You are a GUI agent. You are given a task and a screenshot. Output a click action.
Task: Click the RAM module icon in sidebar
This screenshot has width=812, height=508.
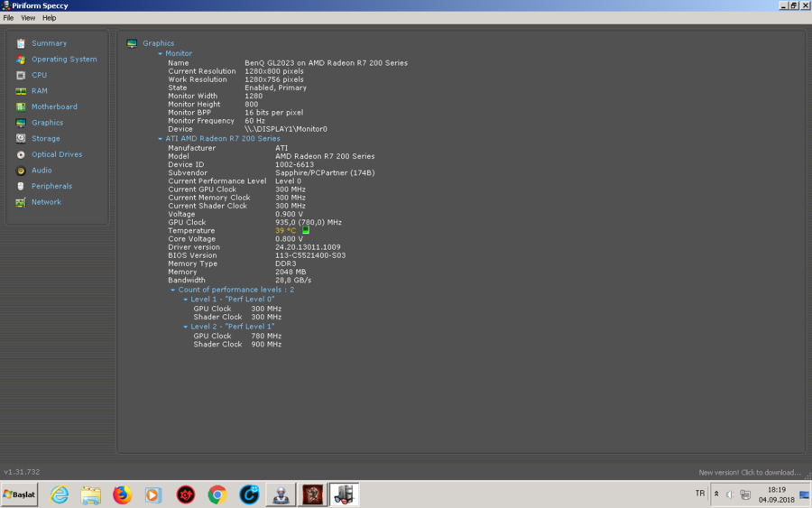tap(21, 91)
